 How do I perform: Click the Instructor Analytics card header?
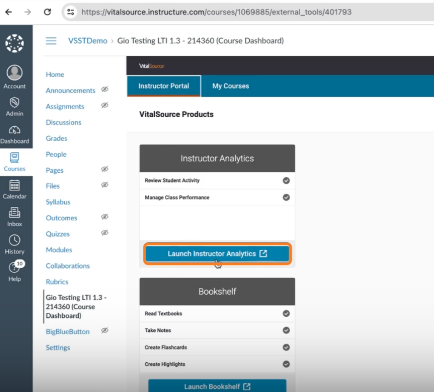(217, 158)
